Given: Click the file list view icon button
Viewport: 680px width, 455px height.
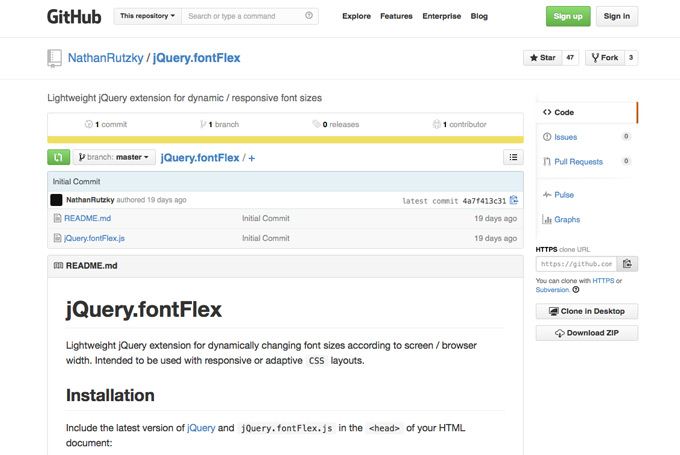Looking at the screenshot, I should tap(512, 157).
